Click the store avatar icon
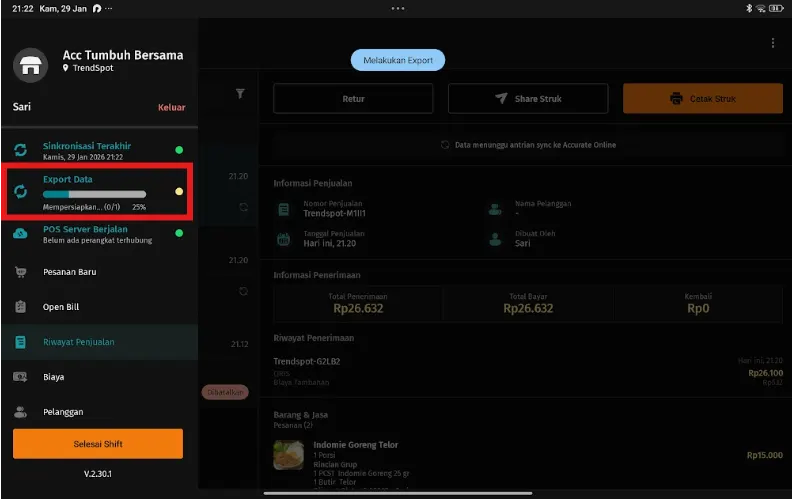Screen dimensions: 792x499 [31, 62]
